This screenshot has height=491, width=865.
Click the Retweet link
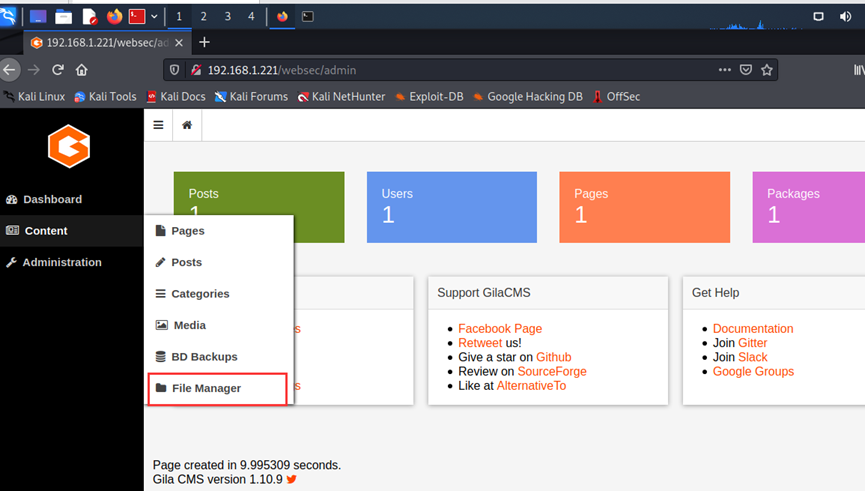(480, 343)
